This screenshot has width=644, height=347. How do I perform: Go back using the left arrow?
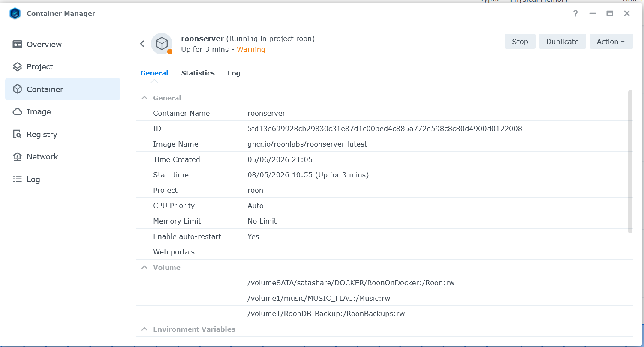pyautogui.click(x=142, y=44)
